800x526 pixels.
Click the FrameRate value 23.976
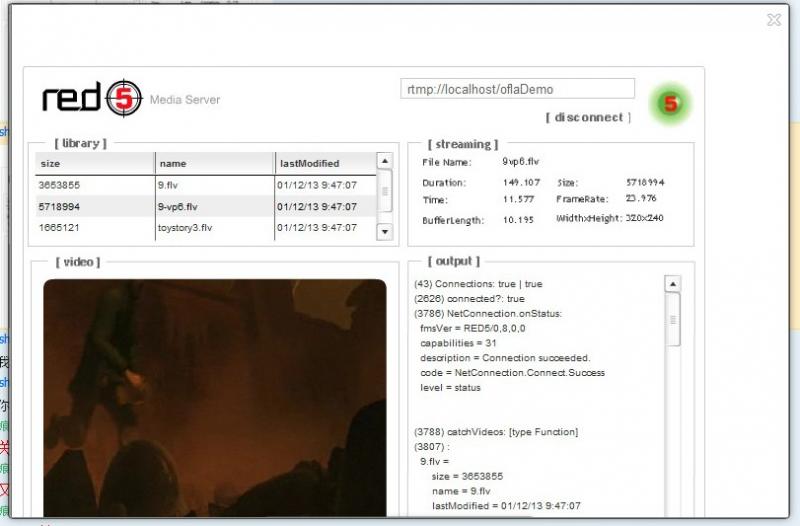coord(641,198)
